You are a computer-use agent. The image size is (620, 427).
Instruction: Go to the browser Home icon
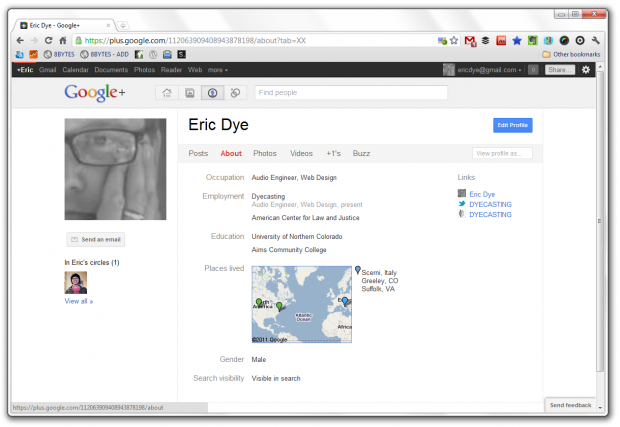click(62, 40)
